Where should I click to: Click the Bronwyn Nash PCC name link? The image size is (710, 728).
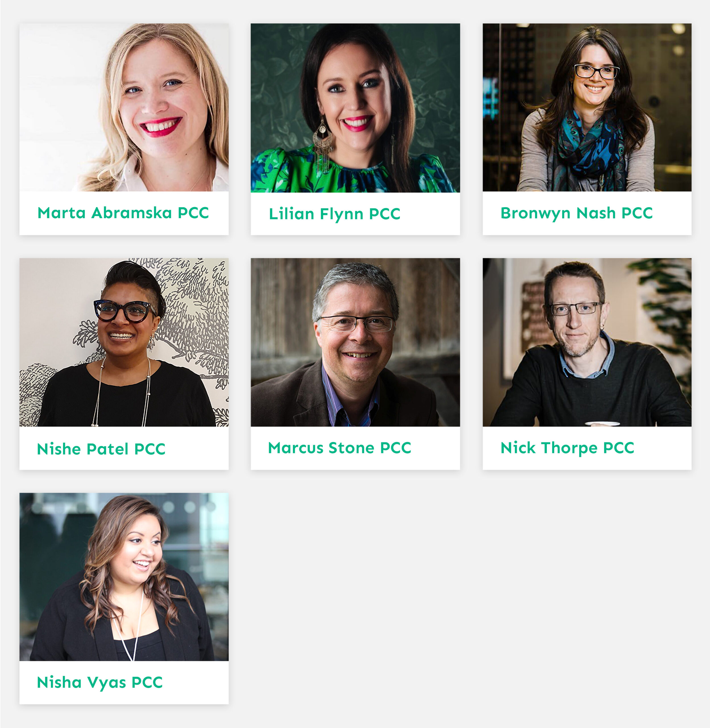pos(577,213)
